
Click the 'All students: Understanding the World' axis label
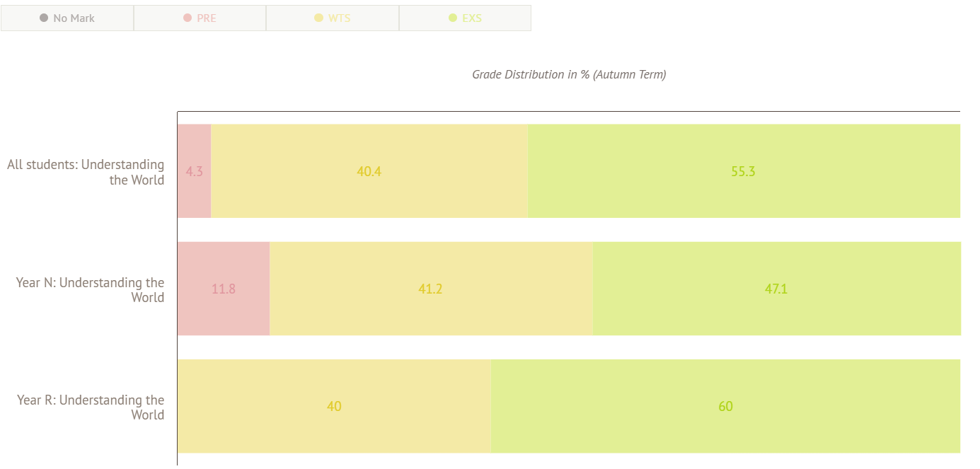[86, 172]
